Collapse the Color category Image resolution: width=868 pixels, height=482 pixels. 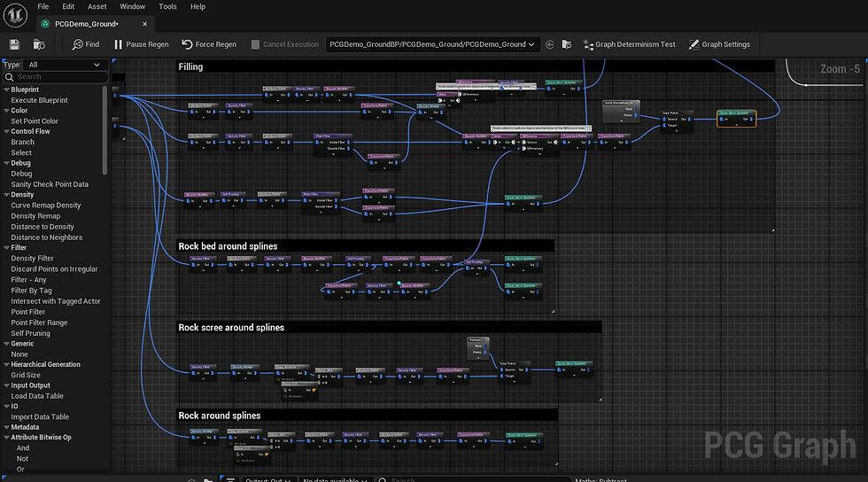[x=7, y=111]
